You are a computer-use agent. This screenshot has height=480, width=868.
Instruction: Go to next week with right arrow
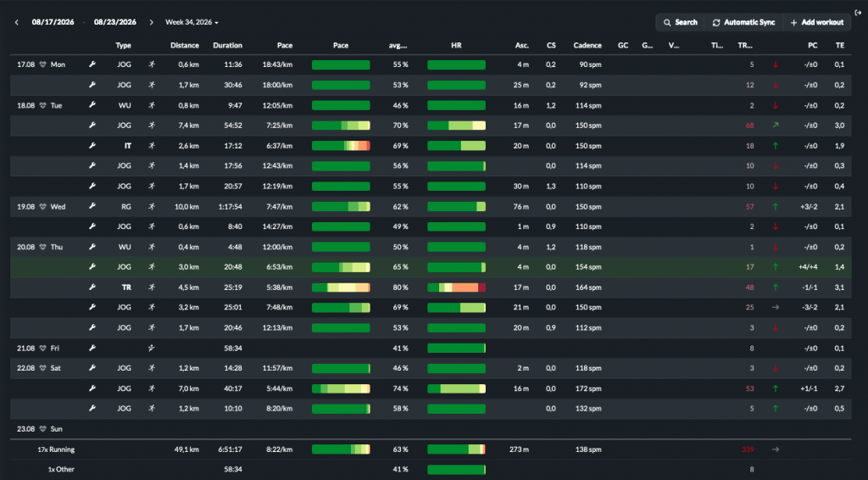[151, 22]
